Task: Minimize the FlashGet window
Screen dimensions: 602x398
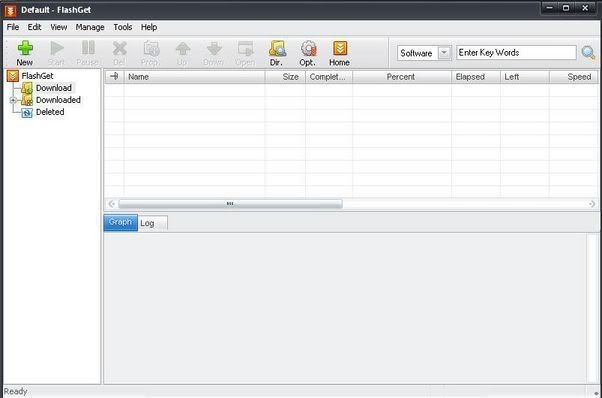Action: [x=549, y=8]
